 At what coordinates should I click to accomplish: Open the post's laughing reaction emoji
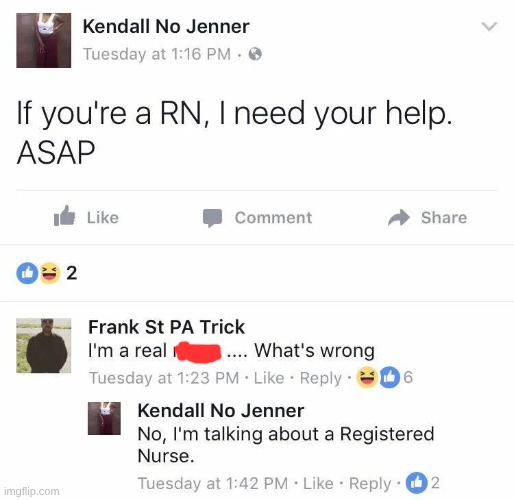[50, 273]
